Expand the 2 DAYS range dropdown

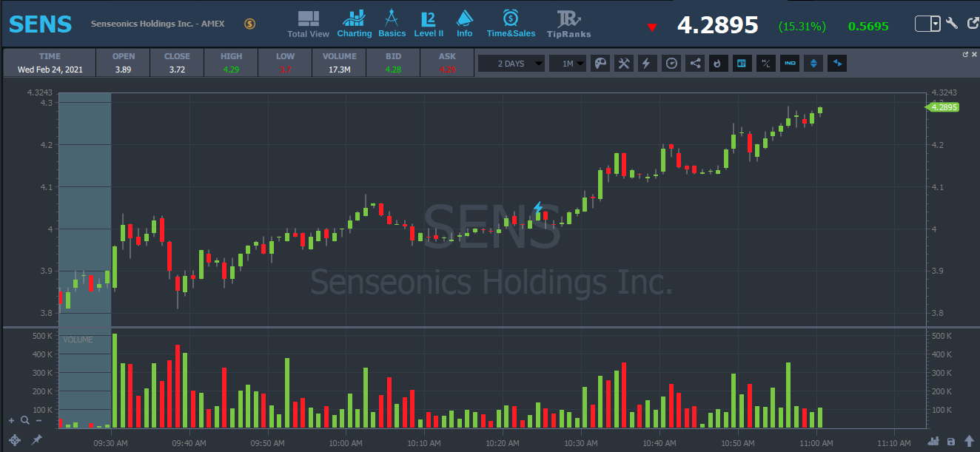tap(511, 64)
